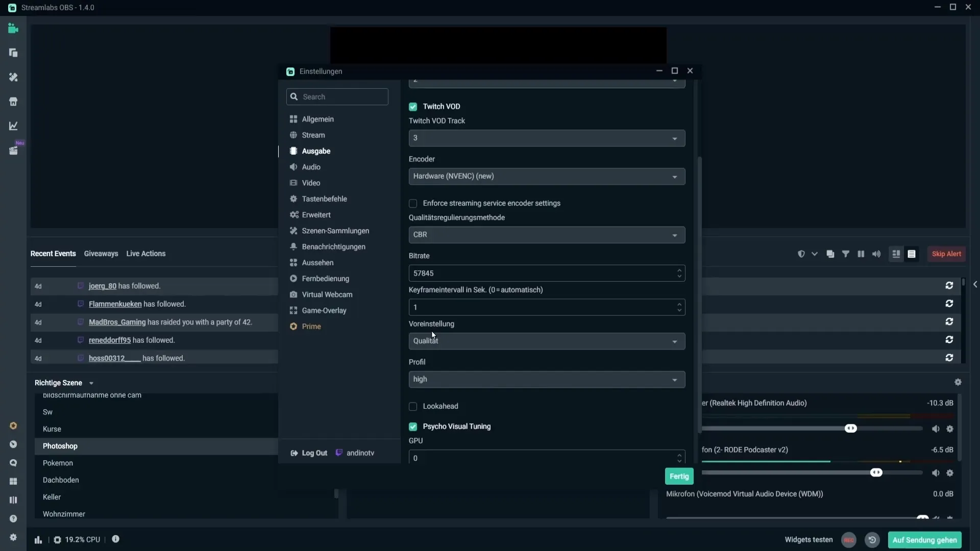Open the Flammenkueken user link
Screen dimensions: 980x551
coord(115,304)
